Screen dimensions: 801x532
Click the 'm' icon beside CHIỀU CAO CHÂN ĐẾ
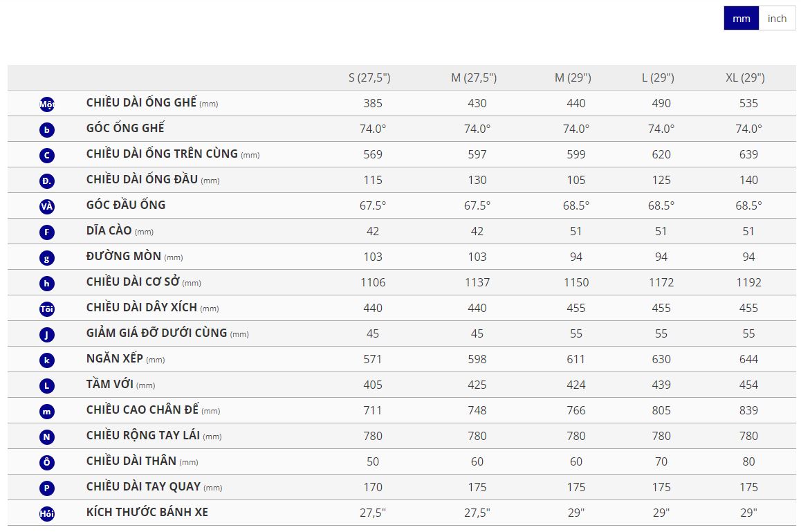pos(47,412)
